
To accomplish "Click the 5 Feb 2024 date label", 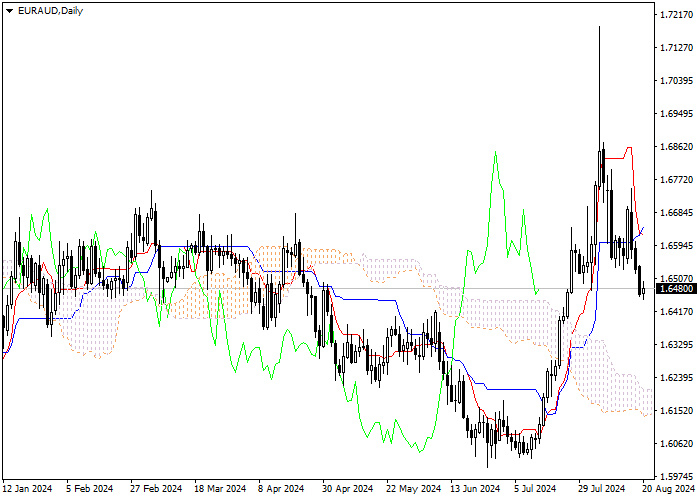I will (x=90, y=489).
